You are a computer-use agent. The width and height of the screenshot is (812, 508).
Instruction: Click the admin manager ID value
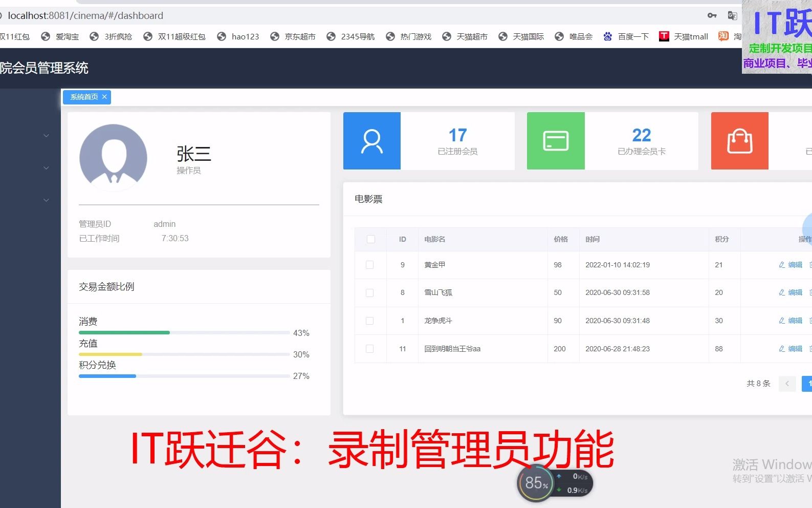[165, 224]
